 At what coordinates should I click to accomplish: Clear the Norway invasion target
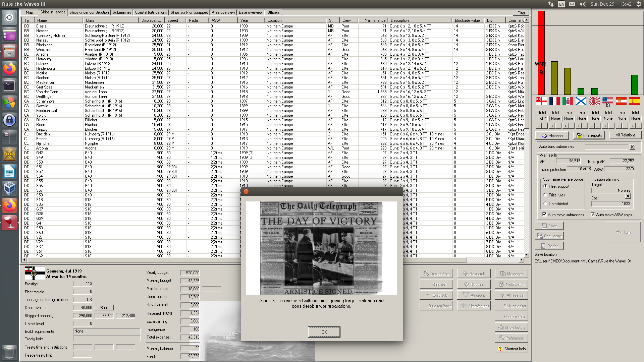tap(628, 196)
